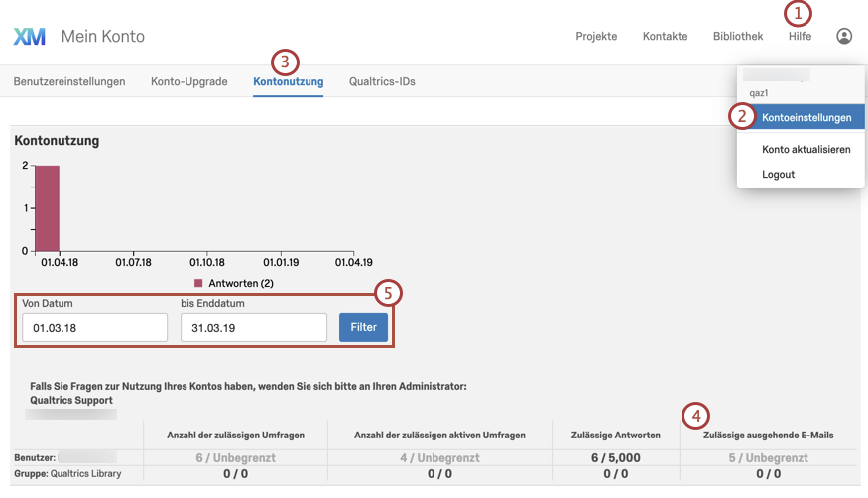
Task: Switch to the Qualtrics-IDs tab
Action: coord(382,81)
